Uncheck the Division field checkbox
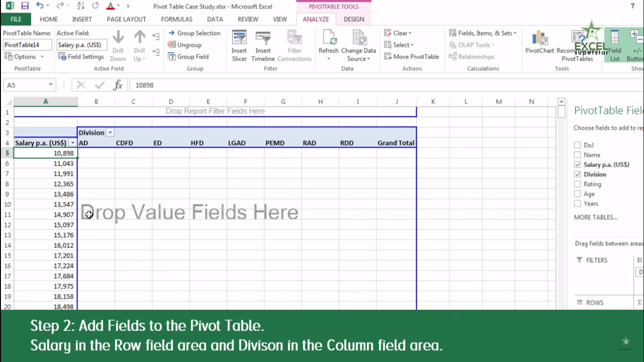Image resolution: width=644 pixels, height=362 pixels. click(578, 174)
